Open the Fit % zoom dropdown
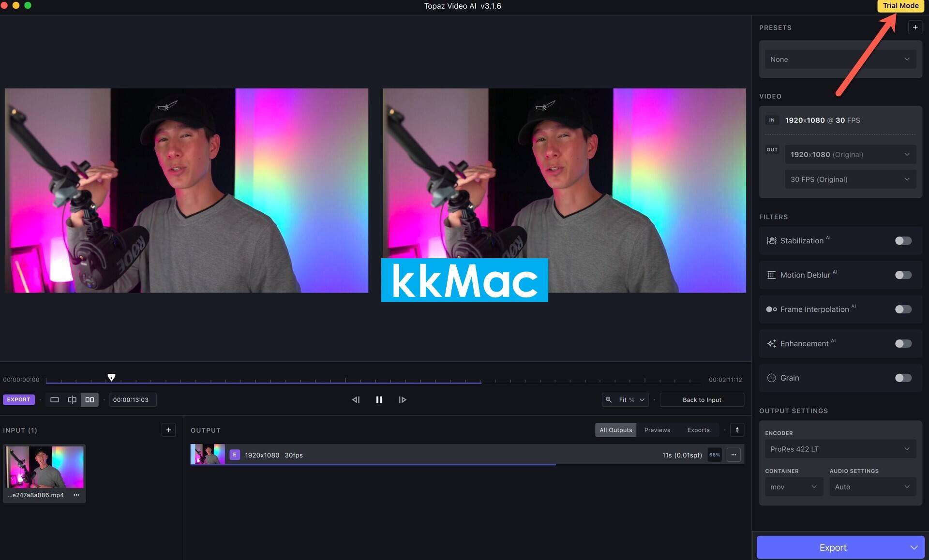The width and height of the screenshot is (929, 560). pos(631,400)
